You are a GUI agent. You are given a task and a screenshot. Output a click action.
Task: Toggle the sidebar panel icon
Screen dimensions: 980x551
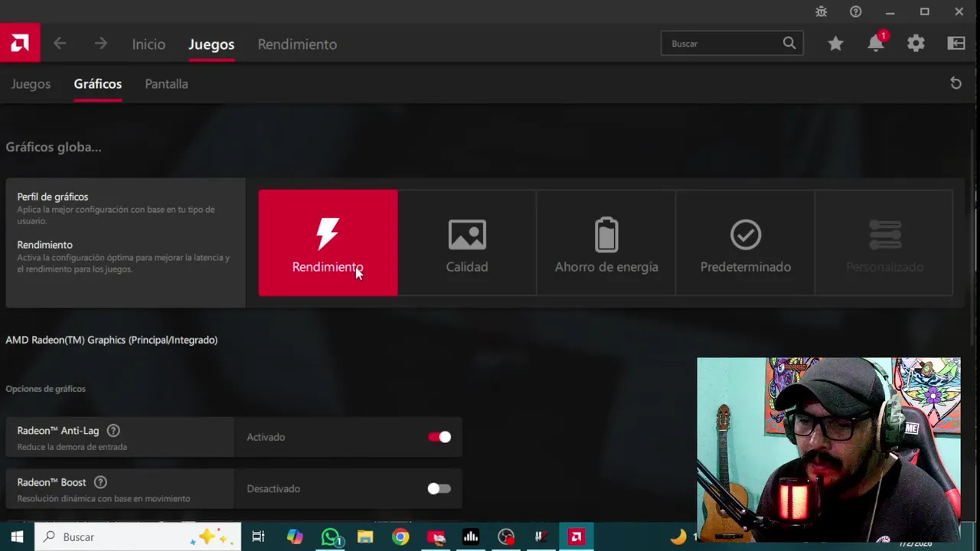pos(956,44)
